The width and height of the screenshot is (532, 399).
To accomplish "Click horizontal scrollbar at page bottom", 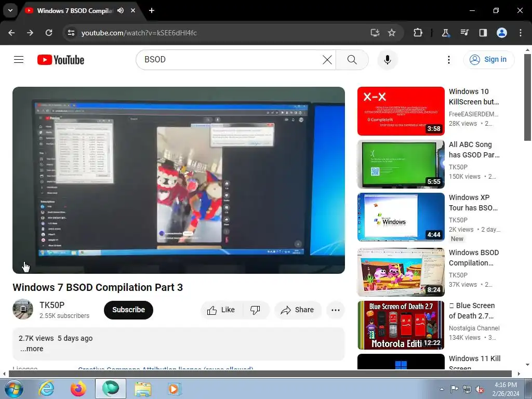I will [260, 374].
